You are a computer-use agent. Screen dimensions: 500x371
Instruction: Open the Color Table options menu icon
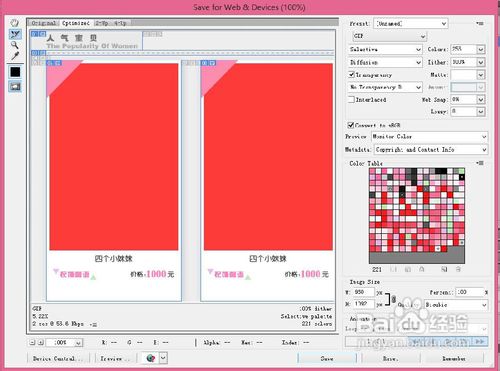480,163
